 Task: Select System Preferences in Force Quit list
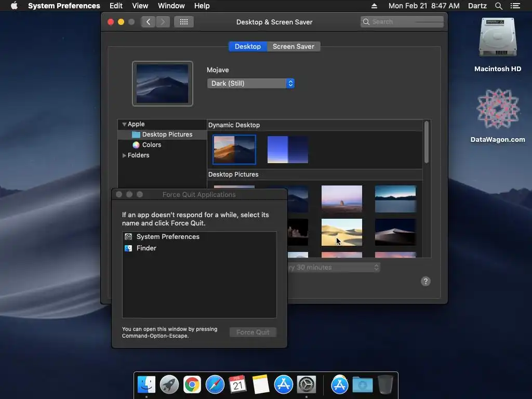pos(199,237)
